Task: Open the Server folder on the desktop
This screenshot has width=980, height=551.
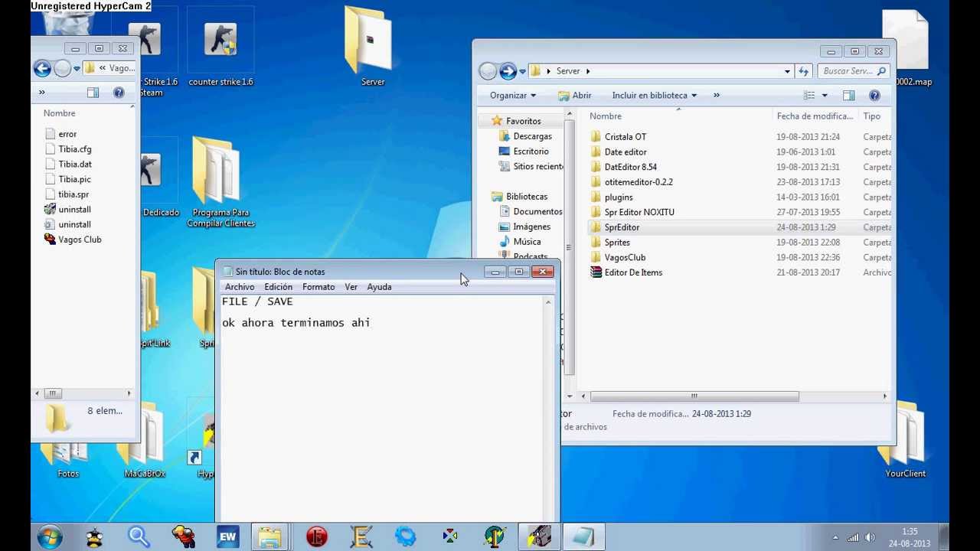Action: [373, 46]
